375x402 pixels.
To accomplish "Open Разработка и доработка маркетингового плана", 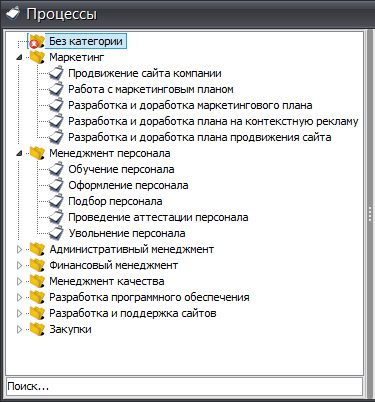I will tap(190, 105).
